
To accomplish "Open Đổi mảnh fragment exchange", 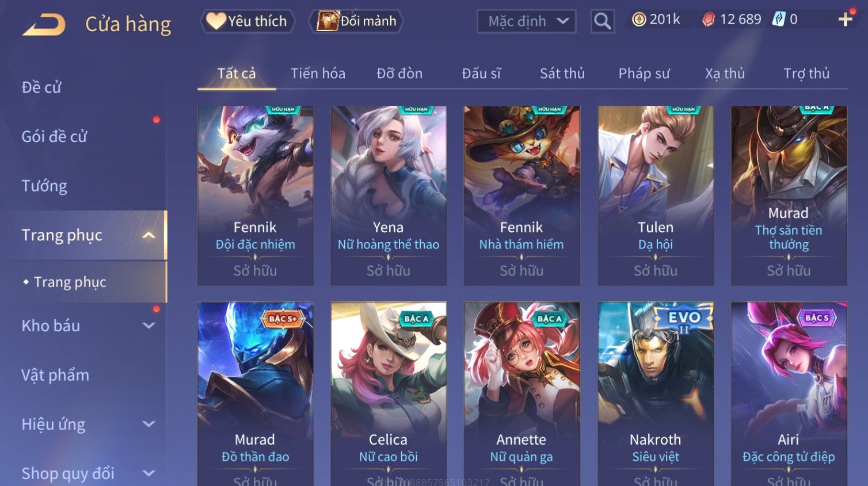I will (356, 21).
